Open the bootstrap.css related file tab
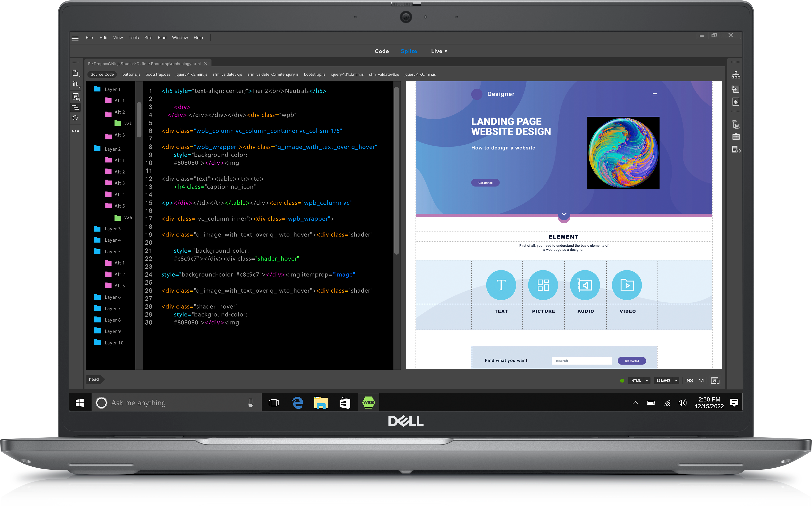This screenshot has width=812, height=506. click(158, 74)
